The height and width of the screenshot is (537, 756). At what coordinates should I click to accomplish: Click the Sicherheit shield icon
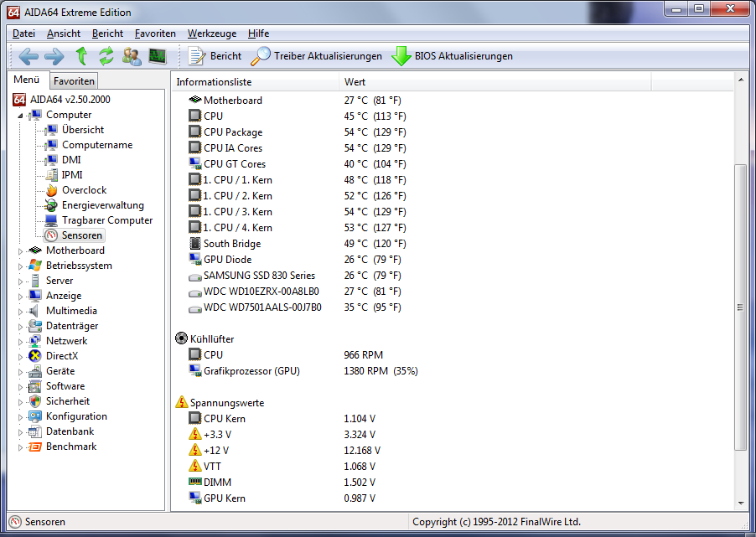(x=35, y=401)
